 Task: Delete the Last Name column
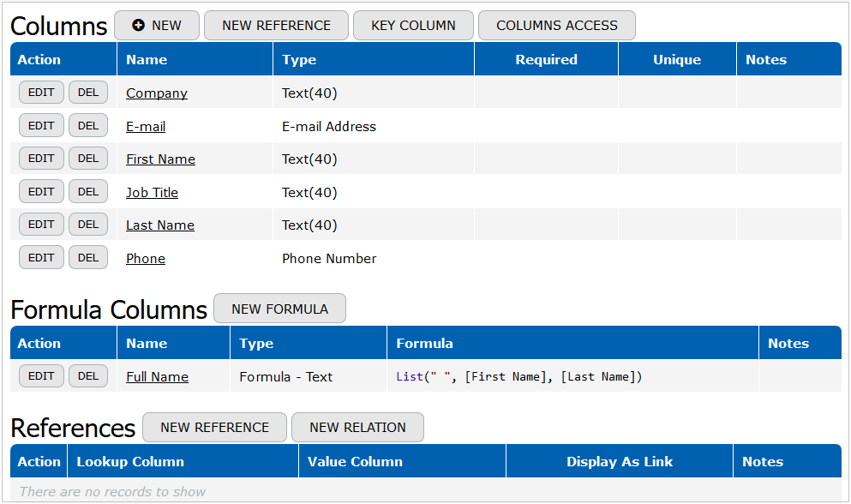(88, 225)
